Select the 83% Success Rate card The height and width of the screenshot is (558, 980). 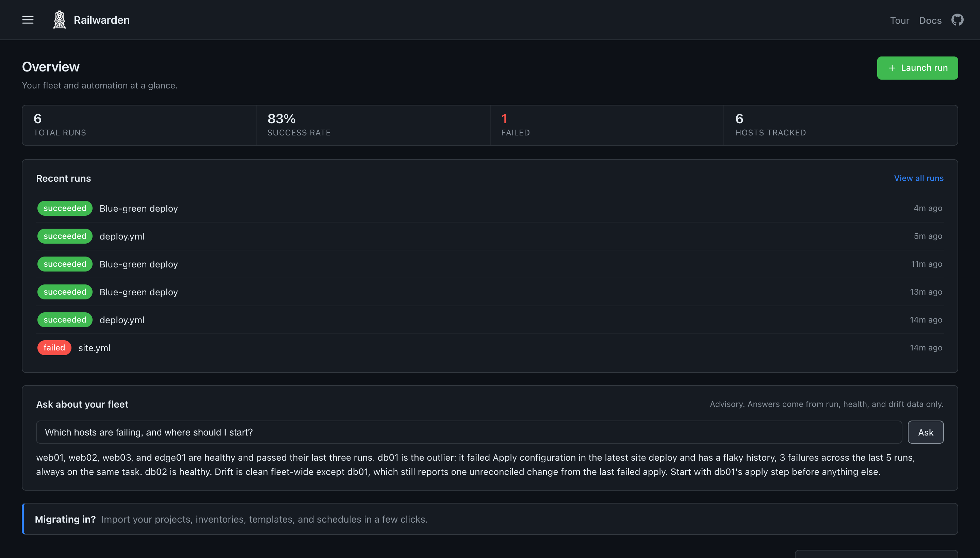coord(373,125)
